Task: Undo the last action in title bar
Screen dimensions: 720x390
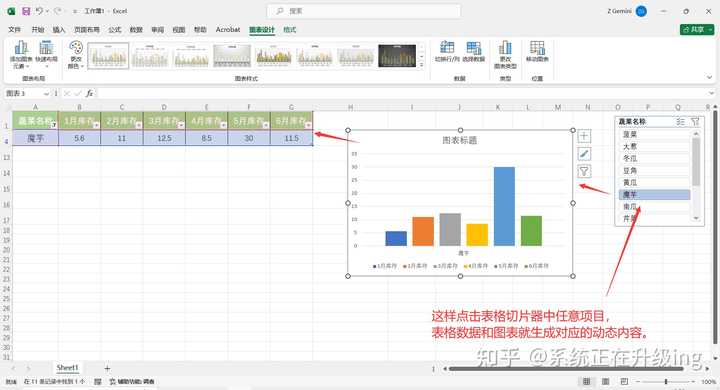Action: point(39,11)
